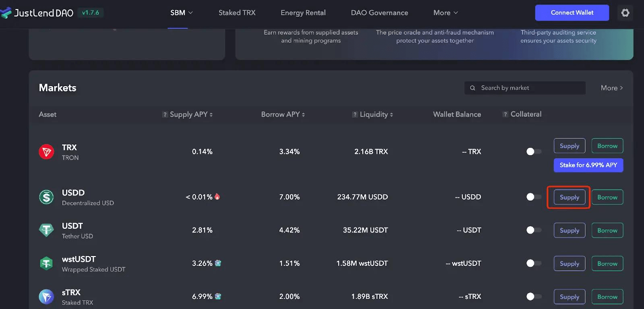Screen dimensions: 644x309
Task: Open the Staked TRX page
Action: 237,13
